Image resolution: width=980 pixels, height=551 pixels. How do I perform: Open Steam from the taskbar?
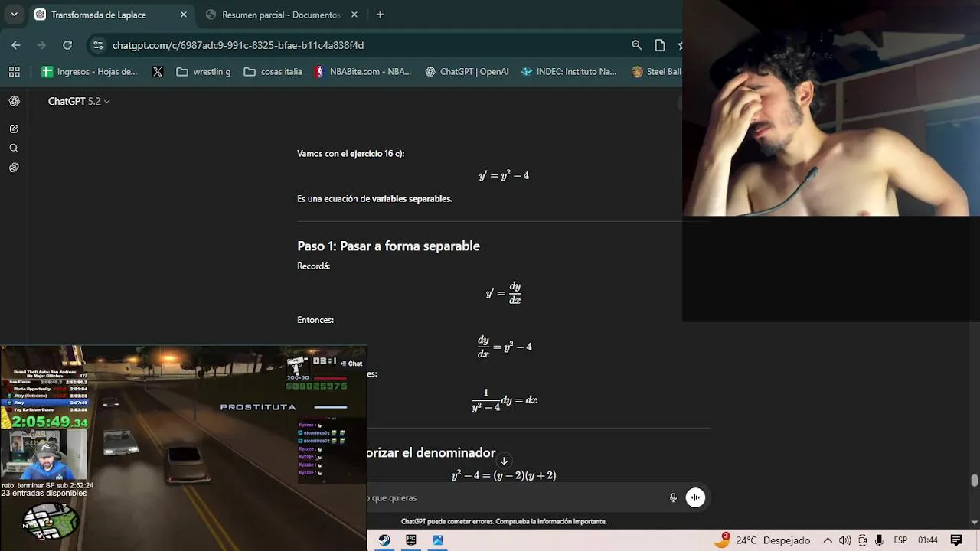tap(384, 540)
